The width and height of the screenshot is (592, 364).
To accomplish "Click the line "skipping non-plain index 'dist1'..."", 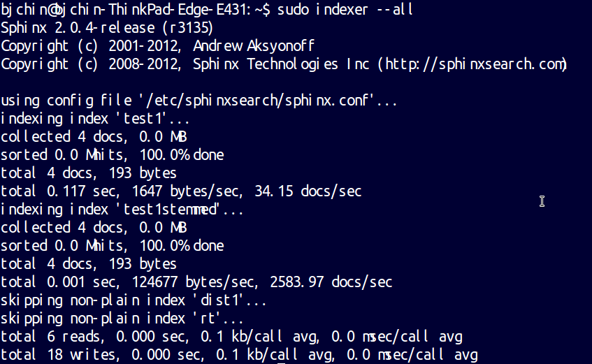I will (133, 300).
